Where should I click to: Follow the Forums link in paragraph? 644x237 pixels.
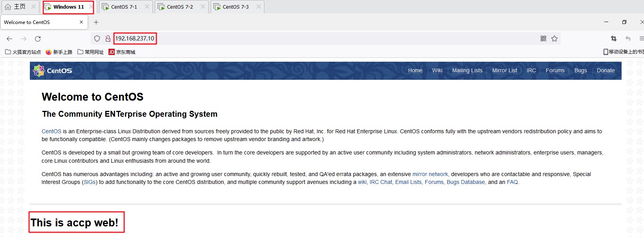click(434, 182)
